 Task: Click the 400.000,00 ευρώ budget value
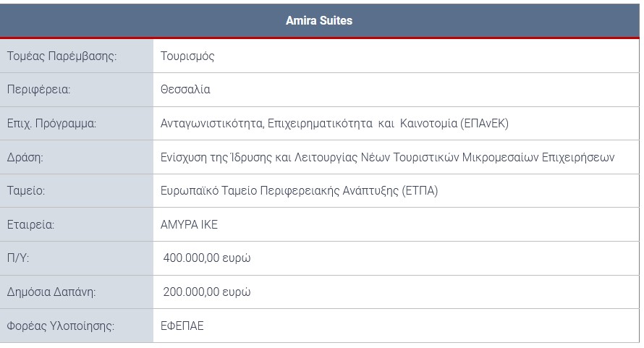pyautogui.click(x=207, y=258)
